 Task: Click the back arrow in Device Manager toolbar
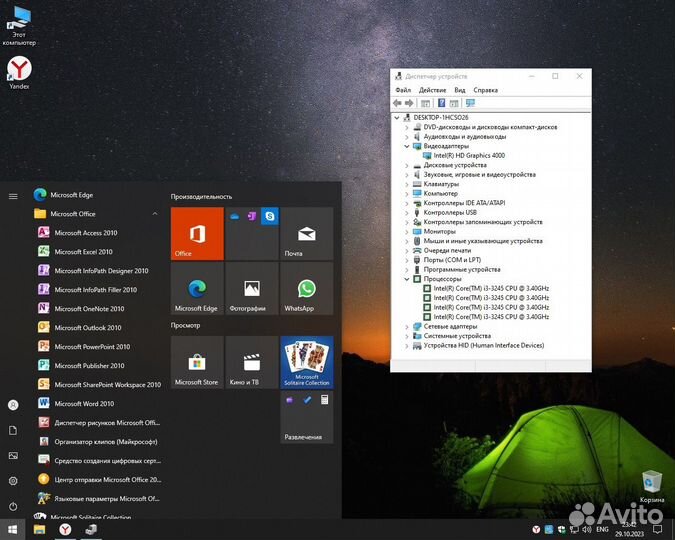(397, 103)
